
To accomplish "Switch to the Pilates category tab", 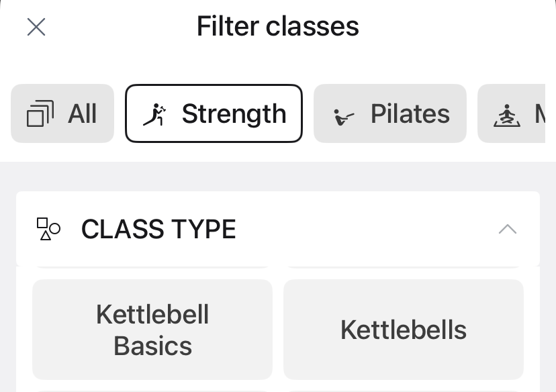I will [x=389, y=113].
